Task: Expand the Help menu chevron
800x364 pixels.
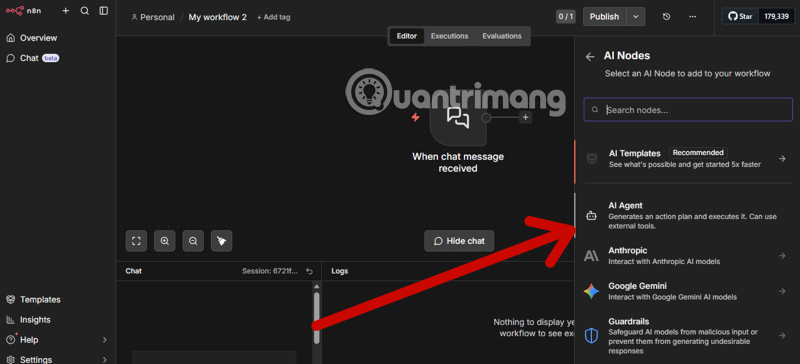Action: [105, 339]
